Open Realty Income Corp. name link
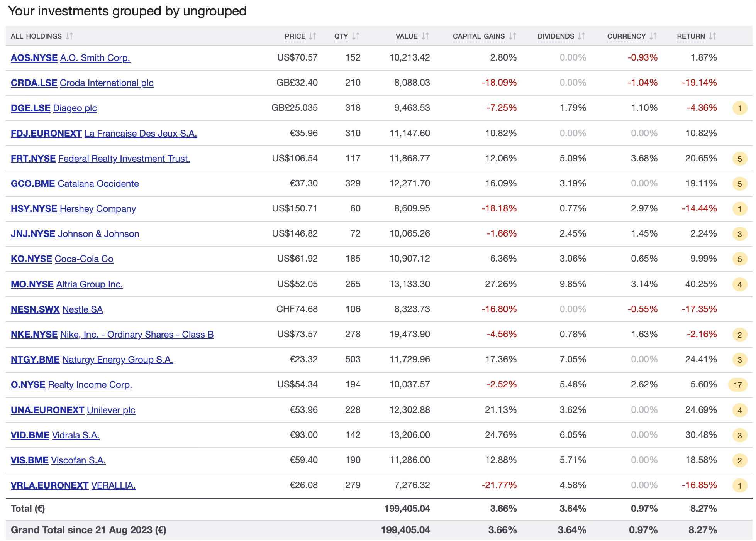 coord(90,385)
